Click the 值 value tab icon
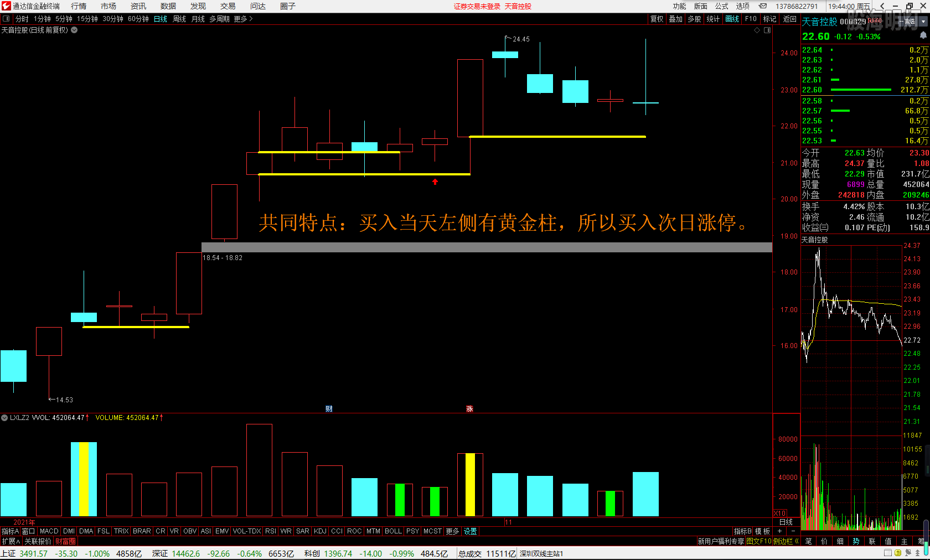Image resolution: width=930 pixels, height=560 pixels. 888,541
